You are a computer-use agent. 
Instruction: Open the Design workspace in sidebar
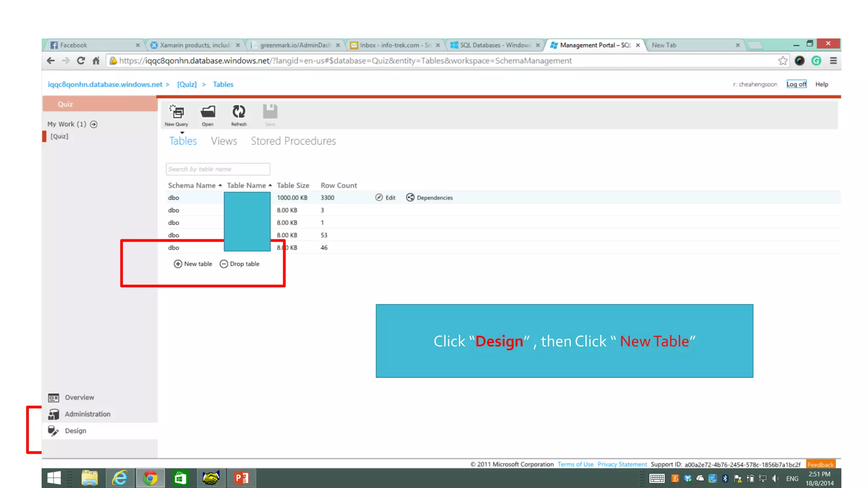tap(75, 431)
